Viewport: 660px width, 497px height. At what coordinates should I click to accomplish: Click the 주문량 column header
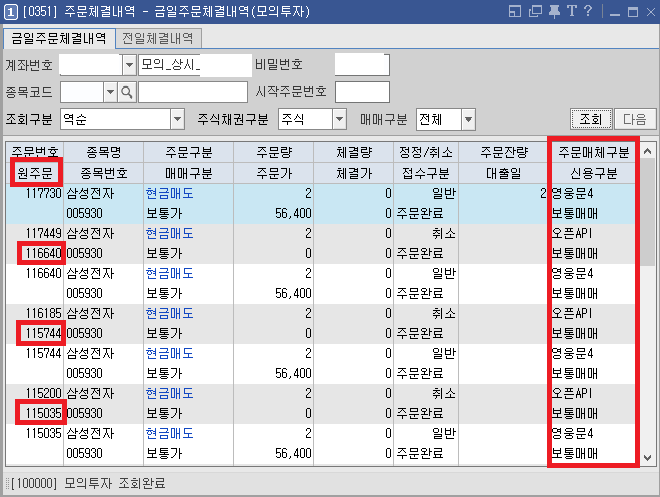[274, 152]
